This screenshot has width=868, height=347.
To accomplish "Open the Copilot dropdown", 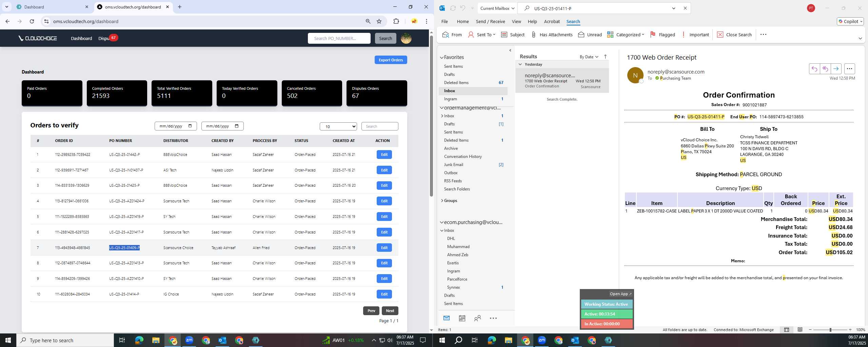I will click(x=850, y=21).
